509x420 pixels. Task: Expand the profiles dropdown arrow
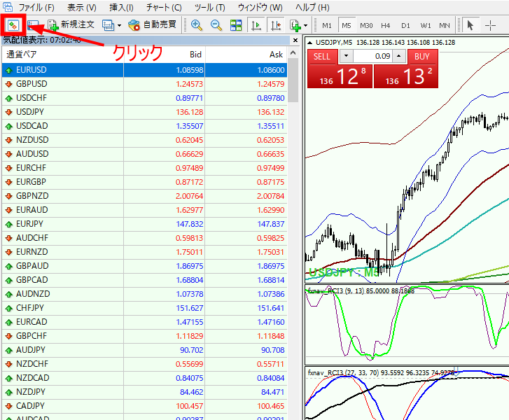pos(119,25)
